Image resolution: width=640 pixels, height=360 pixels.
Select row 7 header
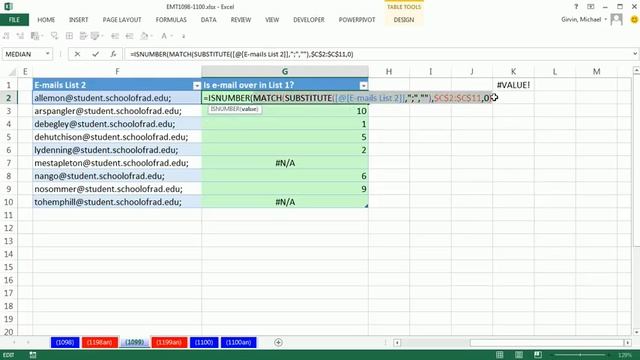(x=9, y=163)
